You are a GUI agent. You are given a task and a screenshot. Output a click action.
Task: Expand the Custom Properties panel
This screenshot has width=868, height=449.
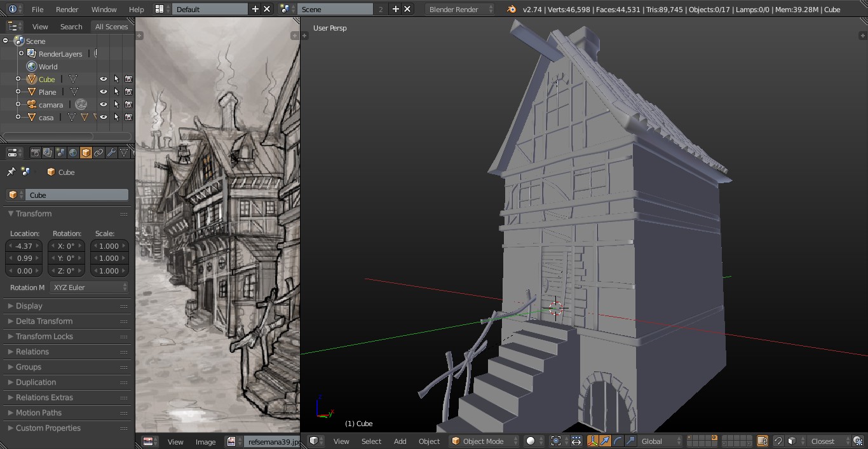coord(67,428)
